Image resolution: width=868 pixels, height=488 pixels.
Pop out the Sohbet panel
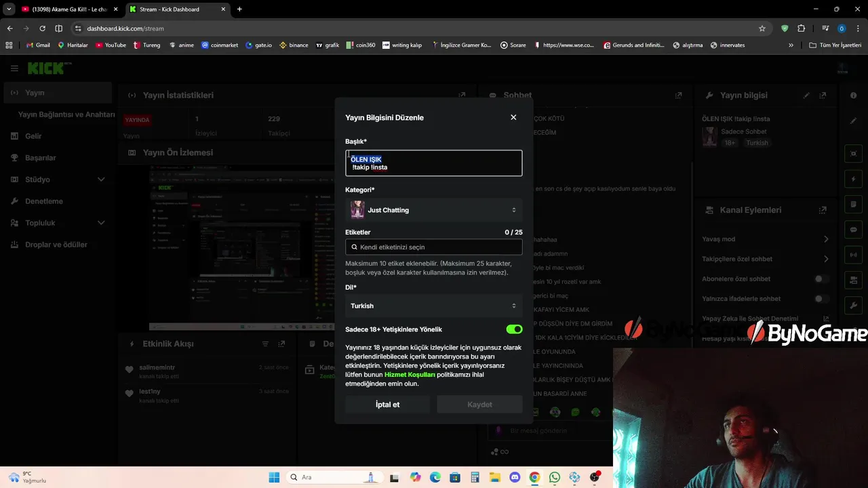coord(678,96)
